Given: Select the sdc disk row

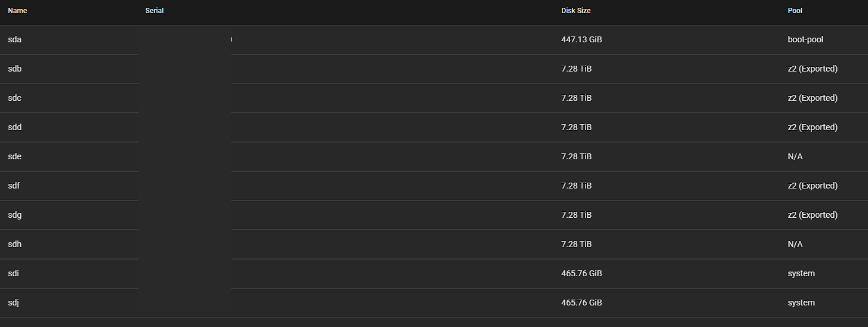Looking at the screenshot, I should click(434, 98).
